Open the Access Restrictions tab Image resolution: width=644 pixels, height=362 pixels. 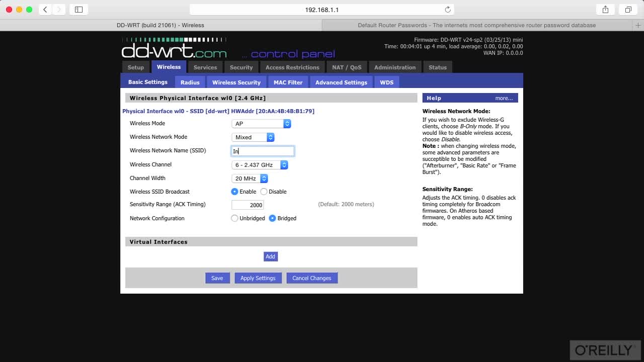pos(292,67)
